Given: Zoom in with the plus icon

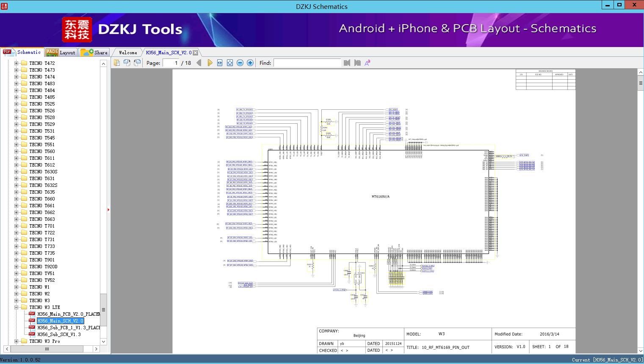Looking at the screenshot, I should coord(250,63).
